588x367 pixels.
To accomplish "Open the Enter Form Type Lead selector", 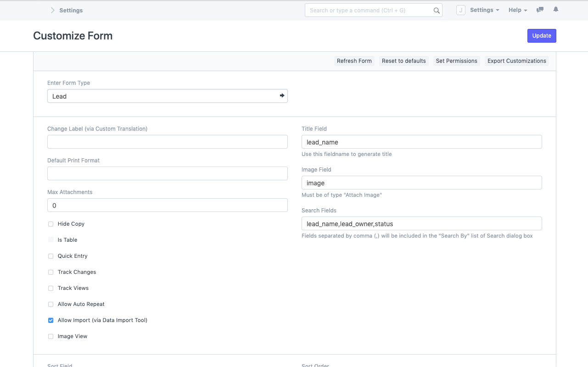I will [163, 96].
